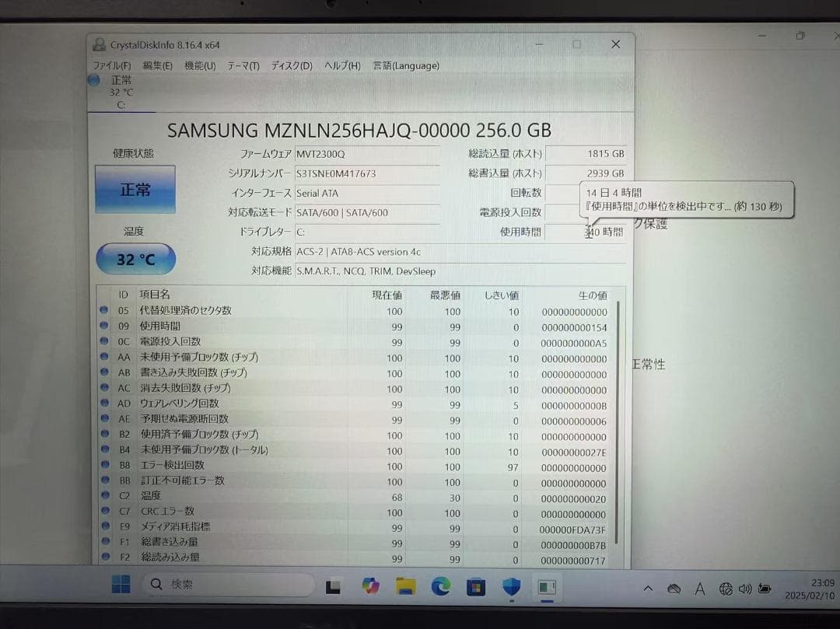Image resolution: width=840 pixels, height=629 pixels.
Task: Open Copilot from the taskbar
Action: click(370, 586)
